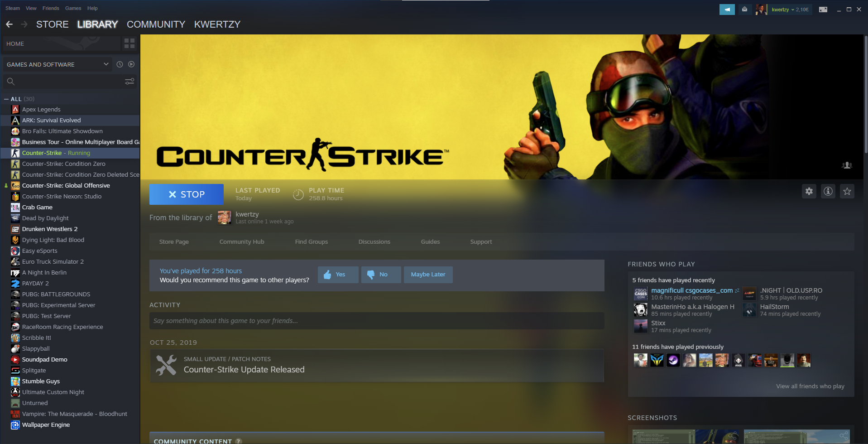
Task: Open the Friends menu
Action: point(51,8)
